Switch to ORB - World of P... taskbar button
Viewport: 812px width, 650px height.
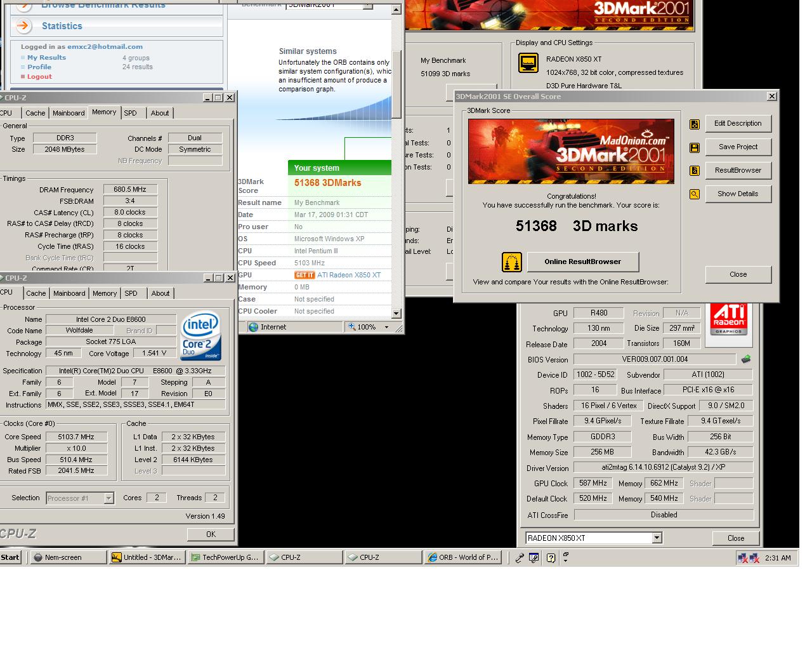(x=462, y=557)
